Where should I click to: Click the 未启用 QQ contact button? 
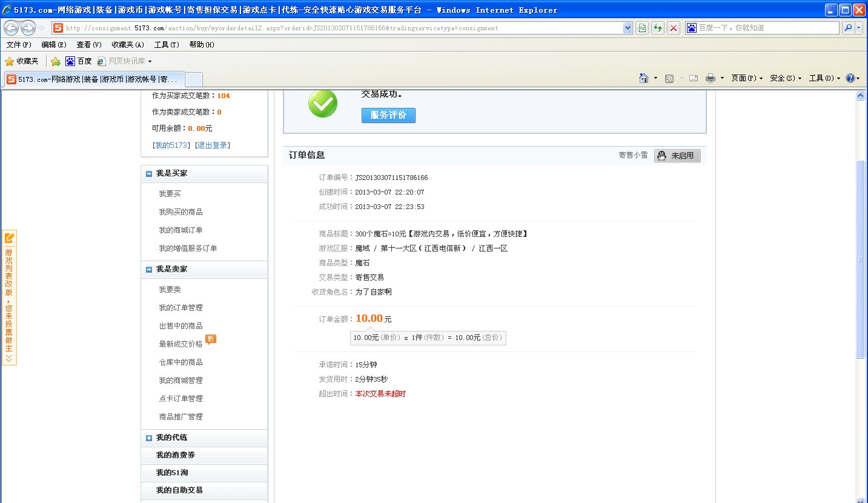677,156
